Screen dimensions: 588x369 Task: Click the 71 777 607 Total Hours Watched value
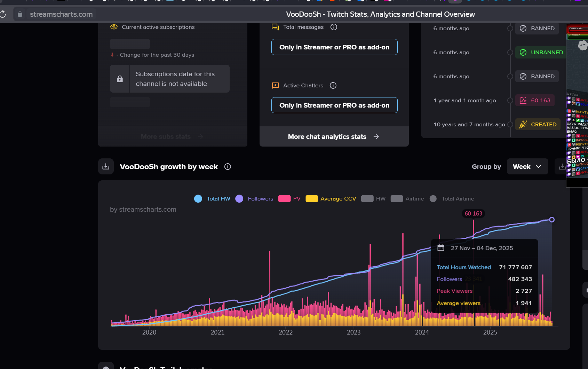point(516,267)
